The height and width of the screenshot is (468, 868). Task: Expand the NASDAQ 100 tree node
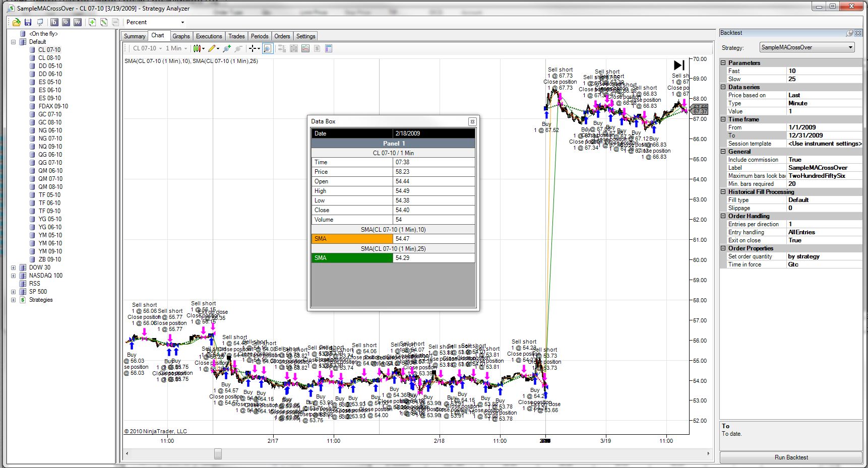(13, 276)
